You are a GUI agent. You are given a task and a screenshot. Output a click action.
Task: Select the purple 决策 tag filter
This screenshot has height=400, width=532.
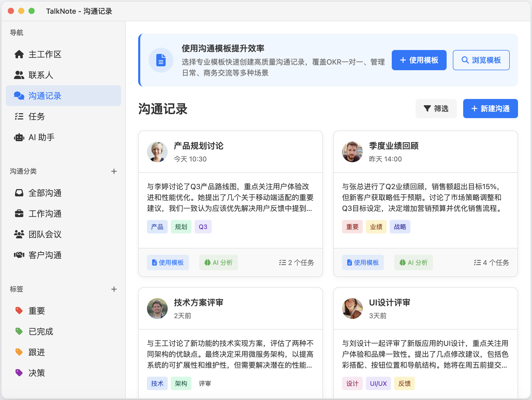pos(36,373)
